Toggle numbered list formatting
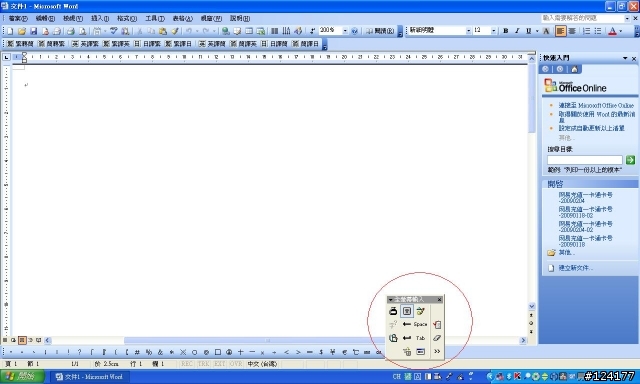 (587, 31)
